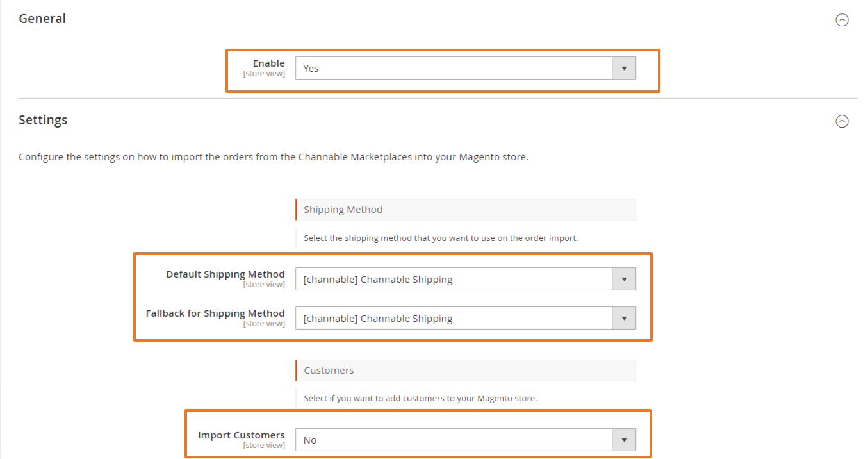Click the 'Select the shipping method' hint text
The image size is (868, 459).
click(x=441, y=238)
